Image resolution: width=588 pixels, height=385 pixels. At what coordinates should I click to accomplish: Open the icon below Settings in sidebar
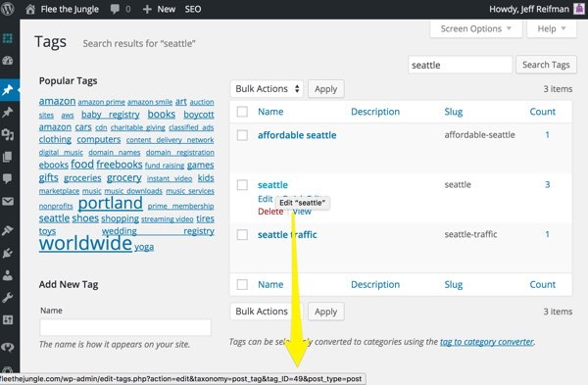[x=8, y=347]
